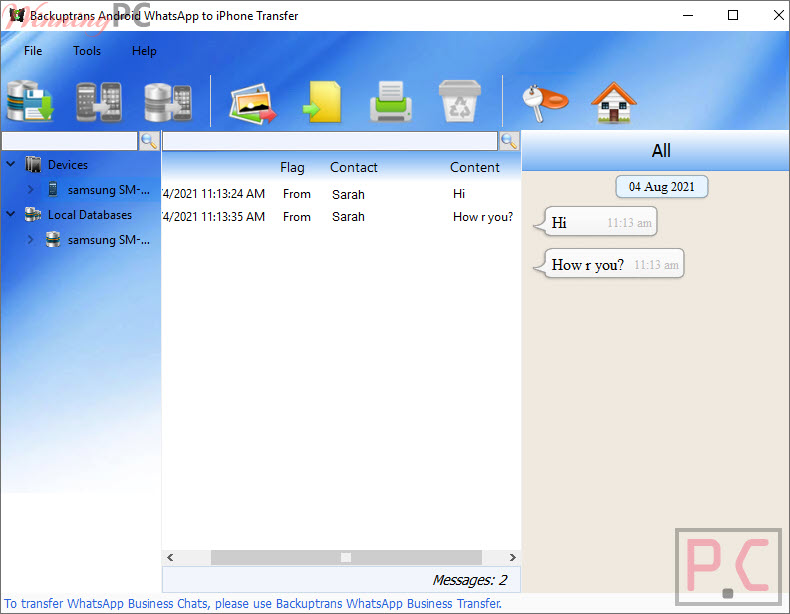Minimize the Backuptrans window
790x614 pixels.
tap(688, 15)
